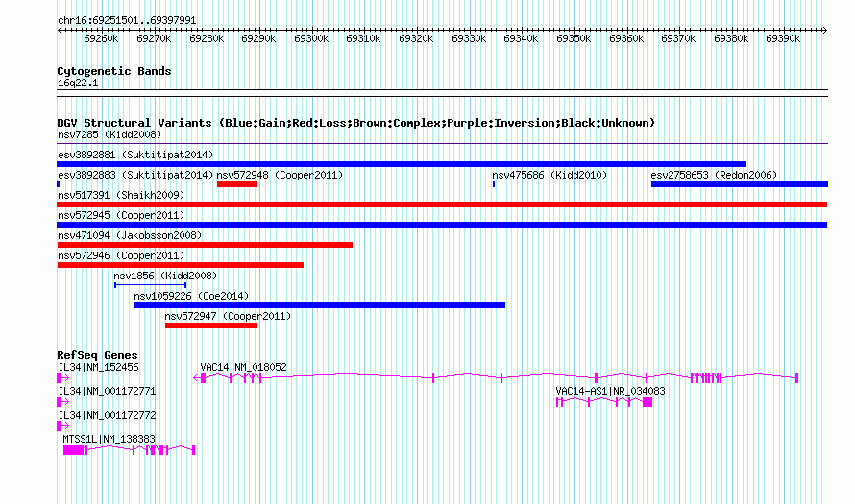Open the nsv572947 (Cooper2011) label
The height and width of the screenshot is (504, 855).
228,316
